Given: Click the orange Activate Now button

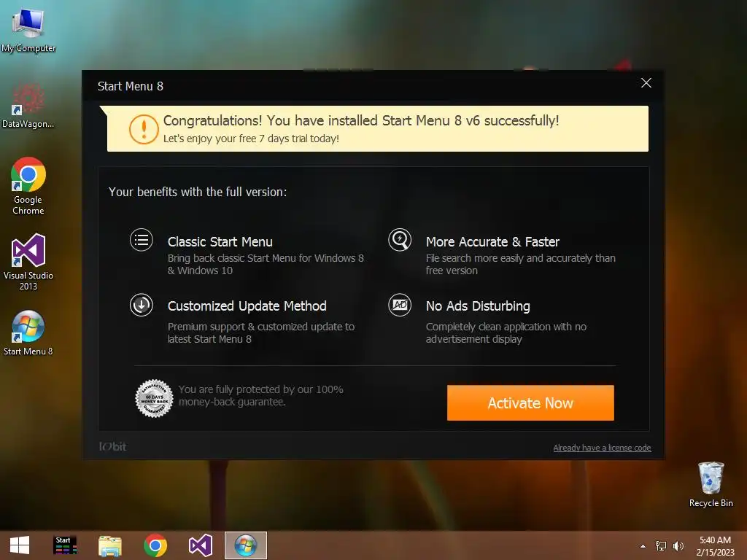Looking at the screenshot, I should coord(530,402).
